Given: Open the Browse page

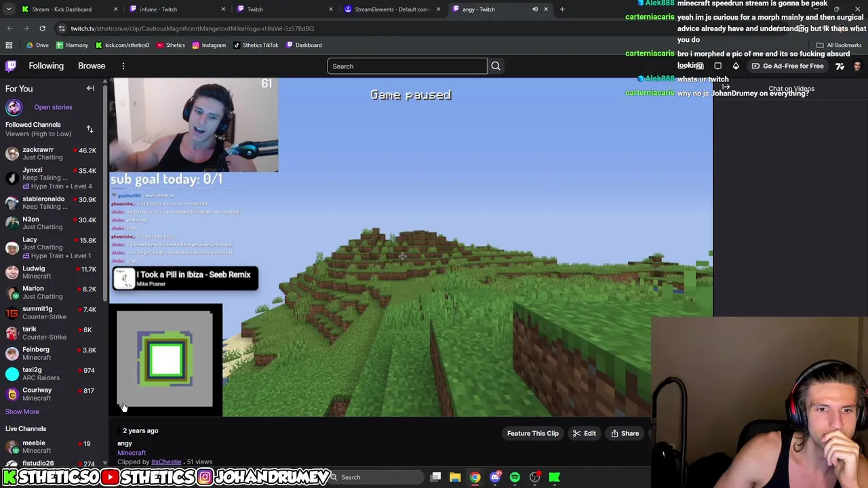Looking at the screenshot, I should pyautogui.click(x=92, y=66).
